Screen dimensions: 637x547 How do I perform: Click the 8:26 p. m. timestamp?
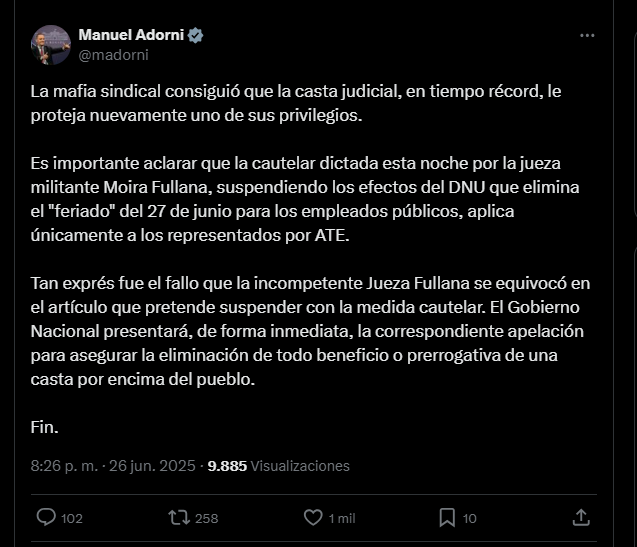coord(62,466)
